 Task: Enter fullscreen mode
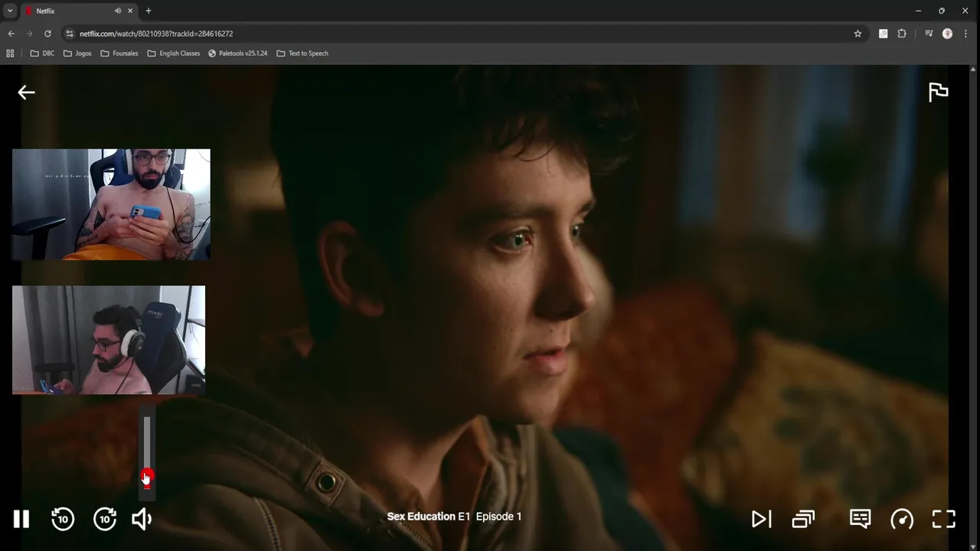(943, 519)
